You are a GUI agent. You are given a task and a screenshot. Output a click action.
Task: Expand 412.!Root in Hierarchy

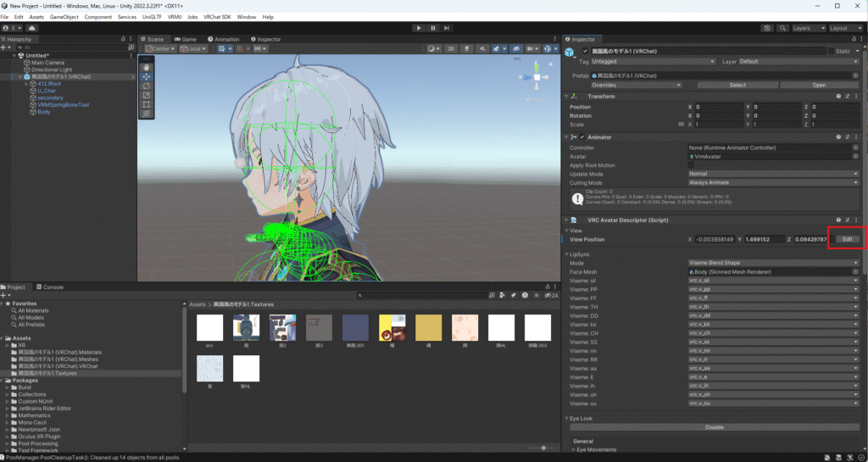(x=26, y=84)
